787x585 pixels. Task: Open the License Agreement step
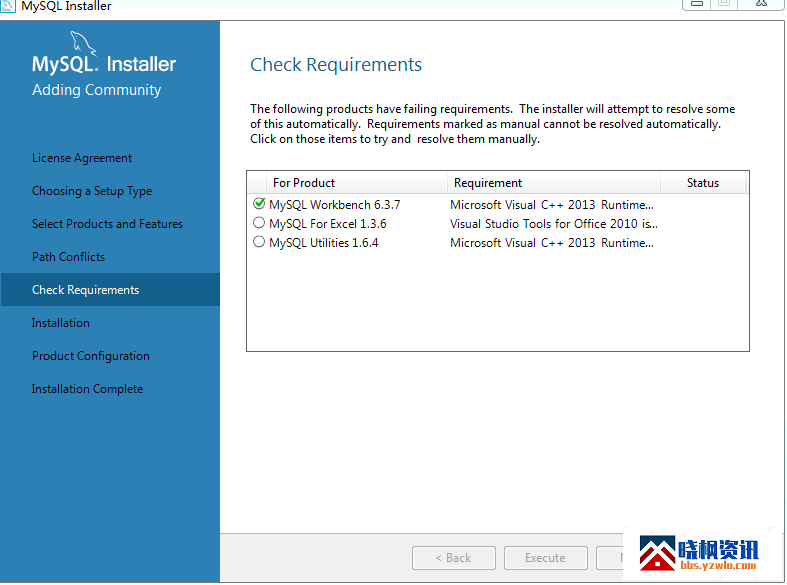(82, 158)
